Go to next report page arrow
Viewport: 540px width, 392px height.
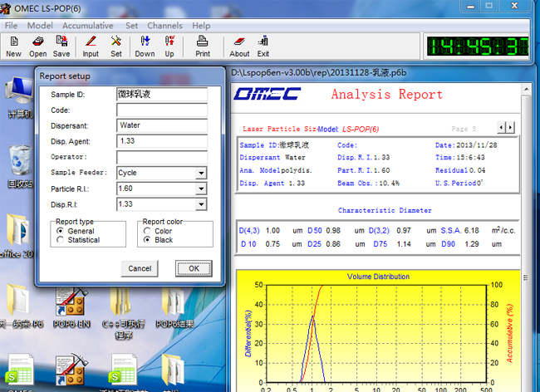[510, 128]
